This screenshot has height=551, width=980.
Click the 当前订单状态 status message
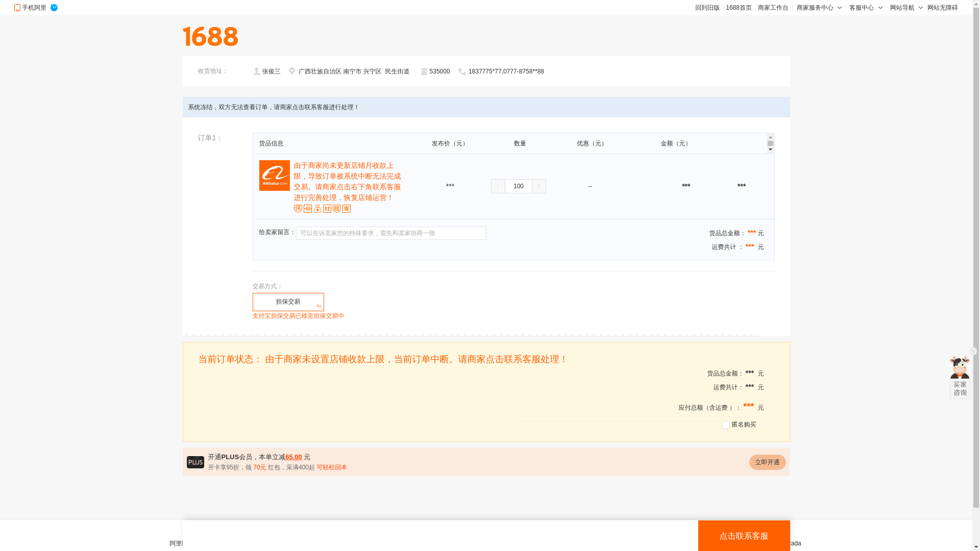pyautogui.click(x=383, y=359)
